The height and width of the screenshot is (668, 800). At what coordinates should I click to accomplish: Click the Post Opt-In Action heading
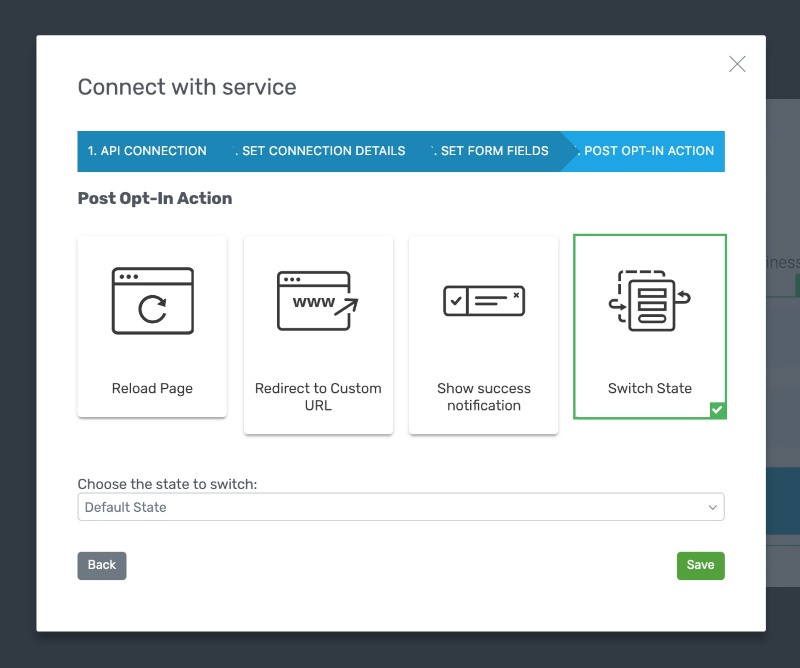click(x=155, y=198)
